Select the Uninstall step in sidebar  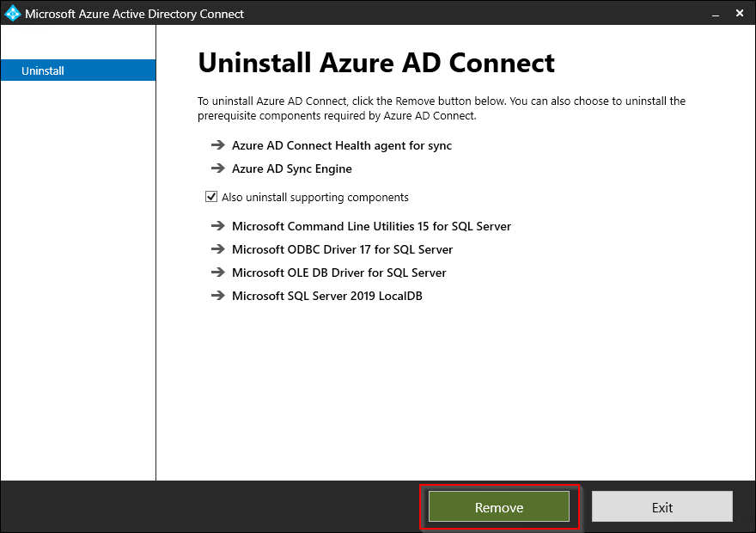tap(78, 70)
